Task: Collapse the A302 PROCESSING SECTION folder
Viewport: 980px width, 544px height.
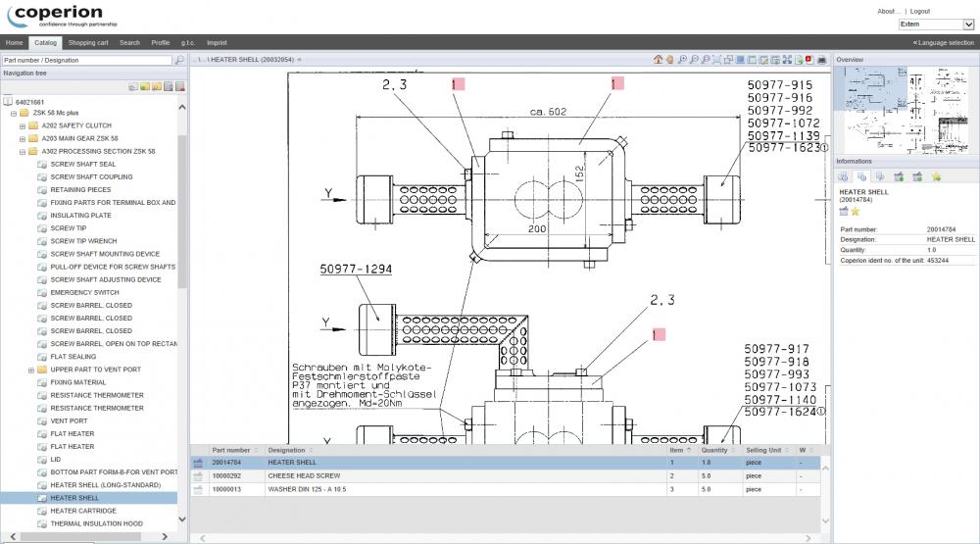Action: 22,152
